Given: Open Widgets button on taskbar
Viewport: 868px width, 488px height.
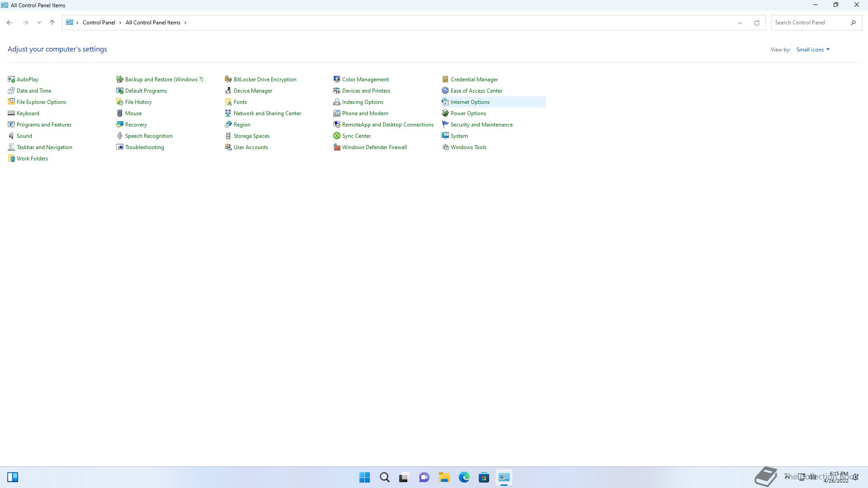Looking at the screenshot, I should pos(13,478).
